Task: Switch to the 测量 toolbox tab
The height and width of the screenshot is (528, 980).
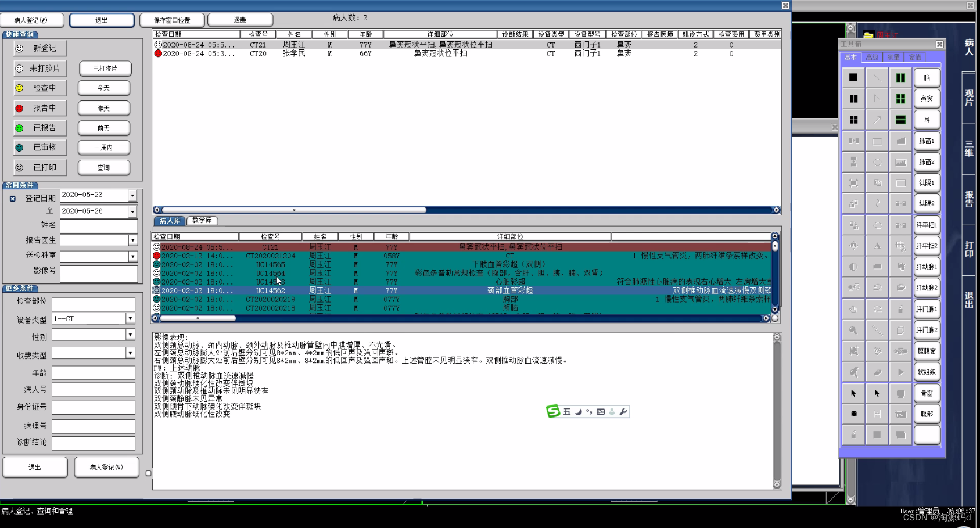Action: point(893,58)
